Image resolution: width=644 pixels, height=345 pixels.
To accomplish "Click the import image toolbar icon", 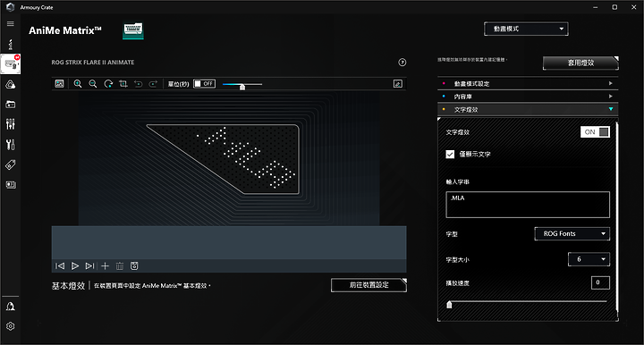I will point(60,84).
